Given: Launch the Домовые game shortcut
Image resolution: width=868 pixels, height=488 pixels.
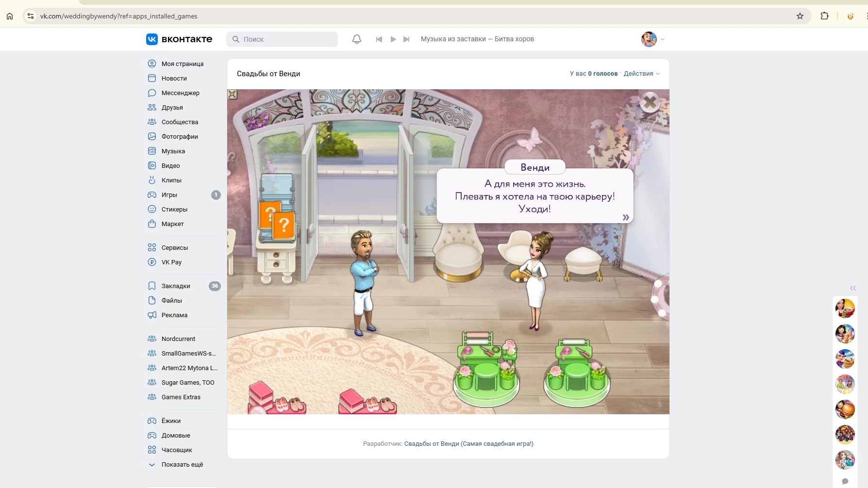Looking at the screenshot, I should click(x=176, y=435).
